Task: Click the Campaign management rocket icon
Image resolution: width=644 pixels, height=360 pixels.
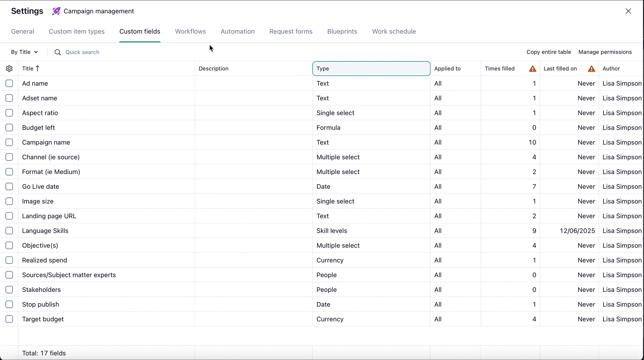Action: [x=56, y=11]
